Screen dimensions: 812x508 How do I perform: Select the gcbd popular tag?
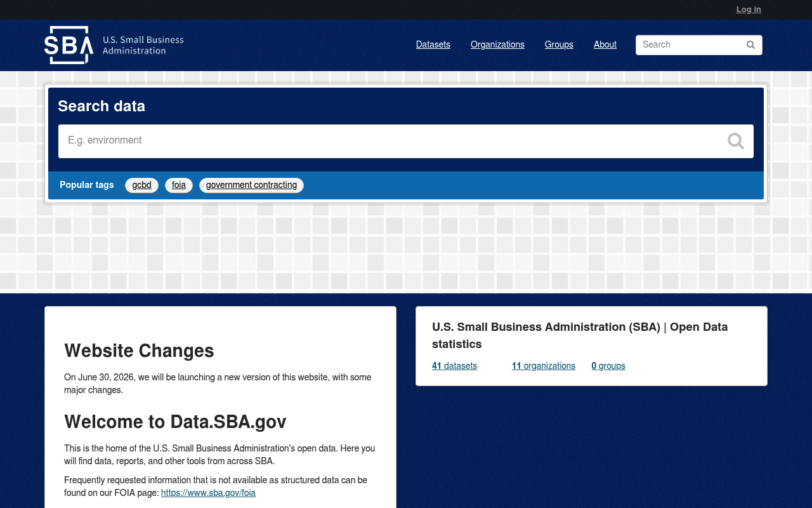tap(141, 185)
